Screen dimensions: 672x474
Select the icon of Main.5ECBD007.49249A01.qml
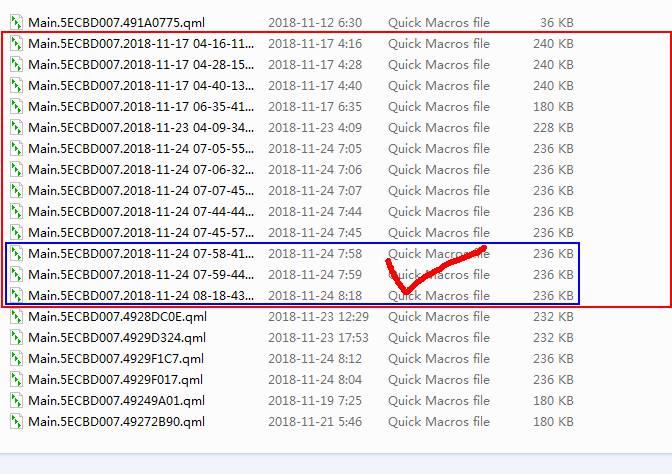pos(16,400)
